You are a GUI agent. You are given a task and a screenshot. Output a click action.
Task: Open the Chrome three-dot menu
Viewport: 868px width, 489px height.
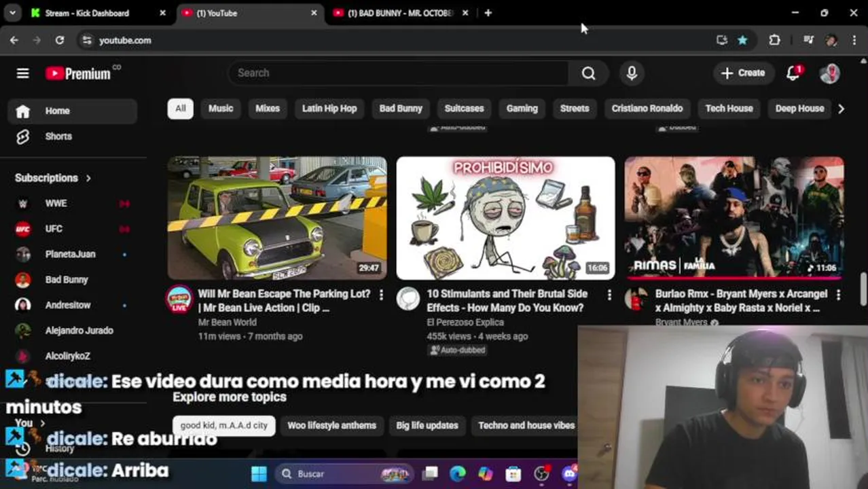(x=854, y=41)
